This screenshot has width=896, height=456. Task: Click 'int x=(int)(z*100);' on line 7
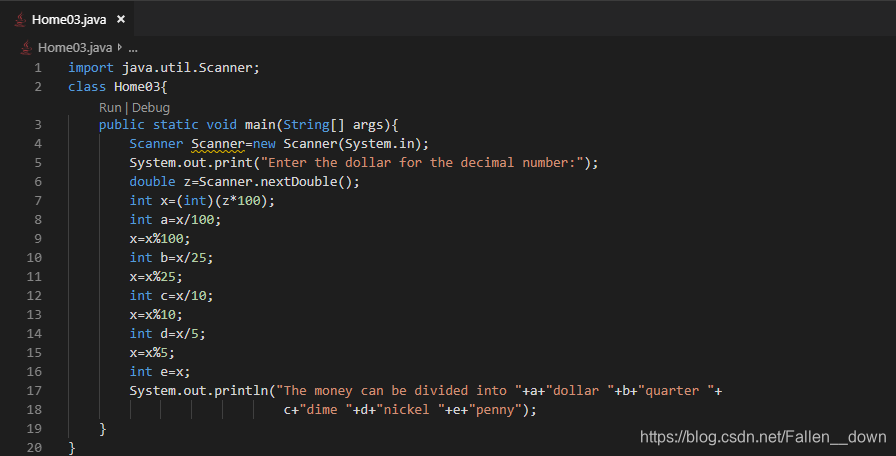(202, 201)
